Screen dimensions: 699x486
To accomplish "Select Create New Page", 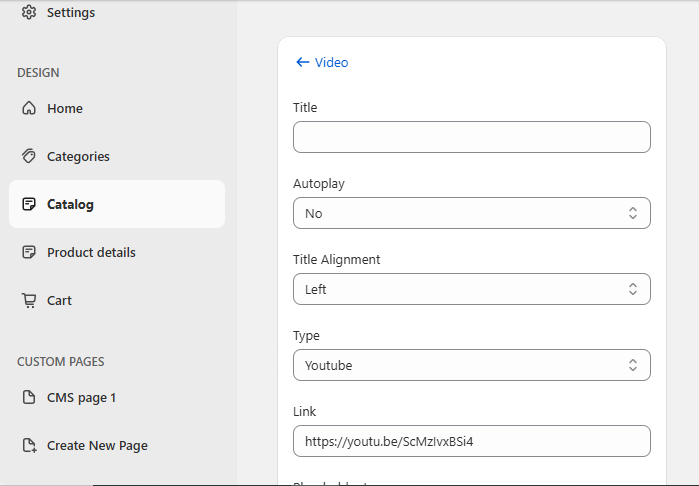I will click(x=117, y=445).
